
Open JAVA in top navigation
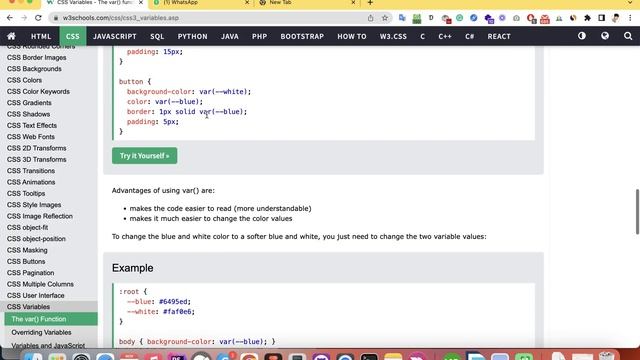[230, 36]
